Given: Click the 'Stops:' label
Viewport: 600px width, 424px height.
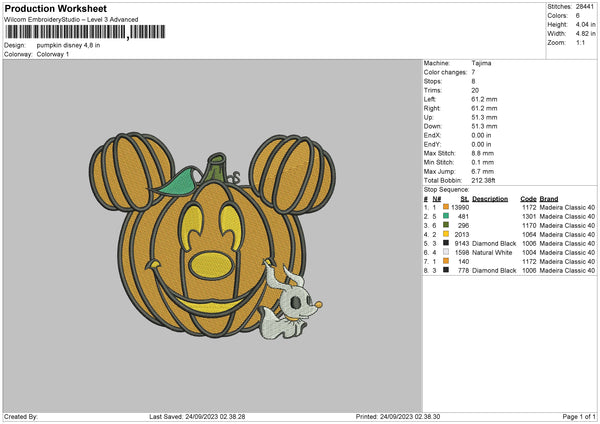Looking at the screenshot, I should pyautogui.click(x=433, y=81).
